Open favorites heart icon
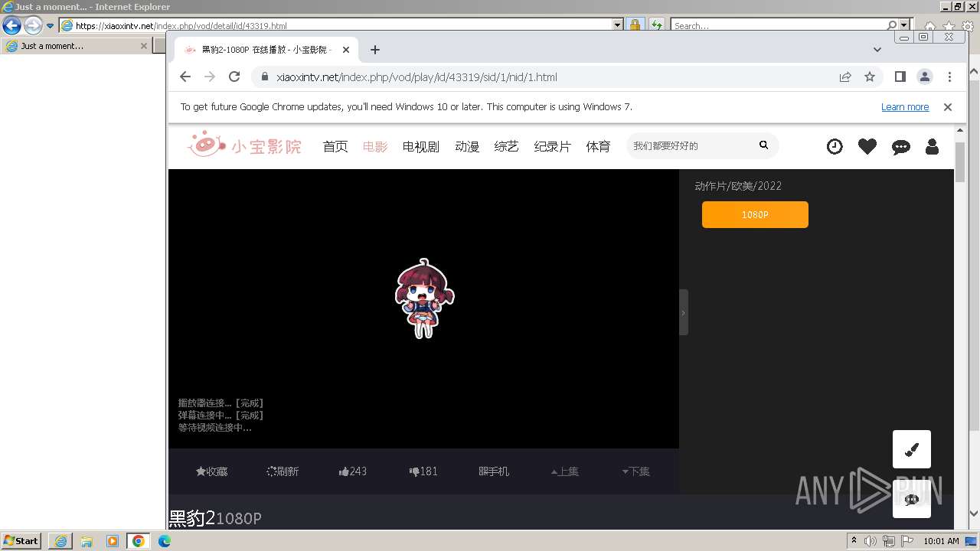The width and height of the screenshot is (980, 551). click(x=867, y=146)
